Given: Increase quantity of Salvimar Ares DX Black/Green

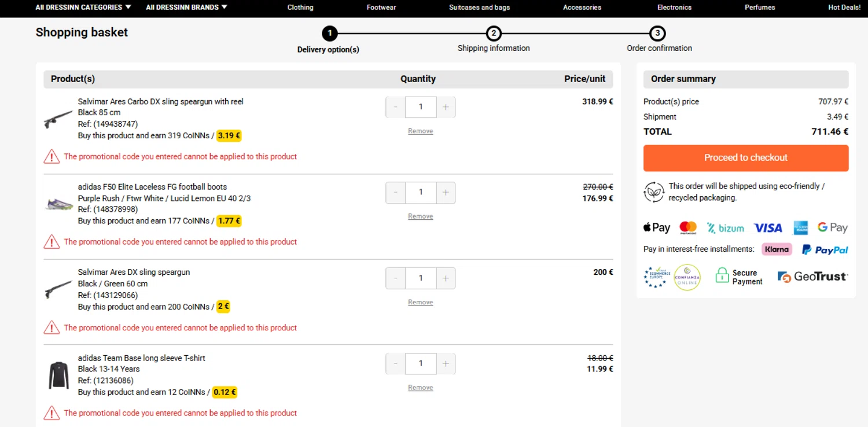Looking at the screenshot, I should click(x=446, y=278).
